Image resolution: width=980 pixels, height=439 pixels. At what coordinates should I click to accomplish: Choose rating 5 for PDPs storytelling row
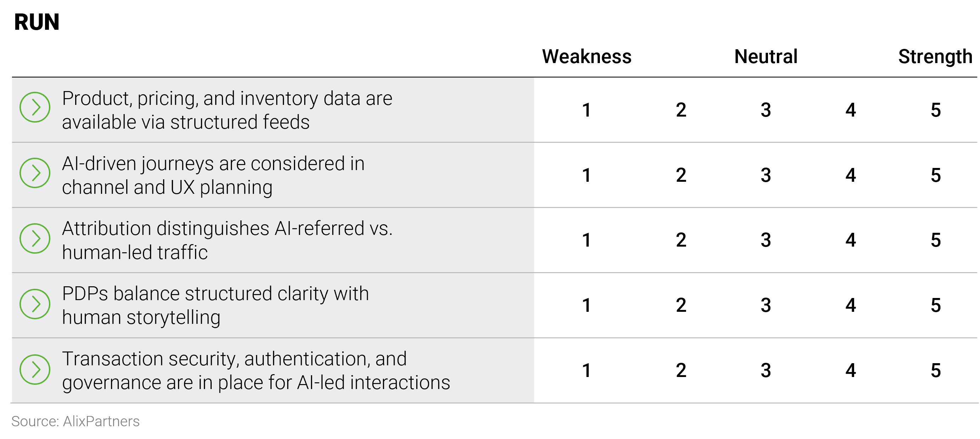coord(935,305)
